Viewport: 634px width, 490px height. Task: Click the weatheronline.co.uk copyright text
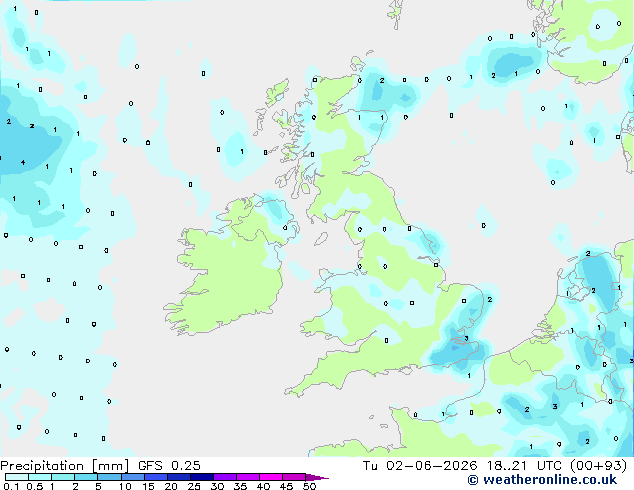[x=542, y=480]
